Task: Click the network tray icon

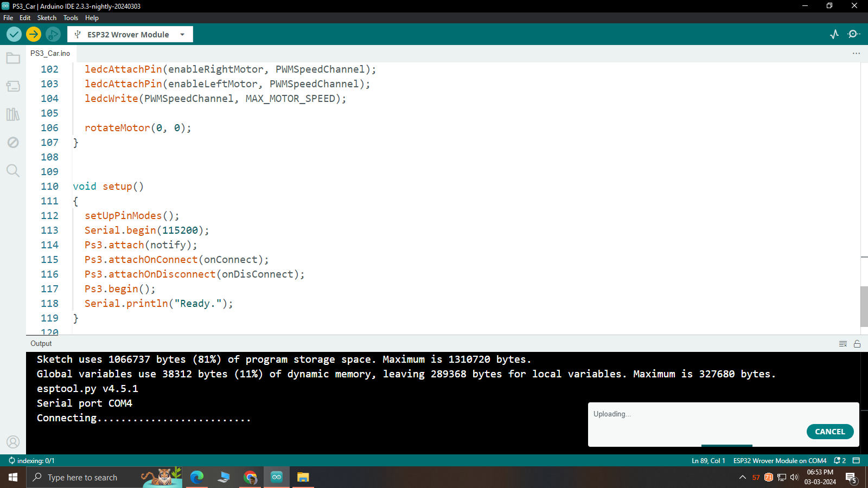Action: pos(782,477)
